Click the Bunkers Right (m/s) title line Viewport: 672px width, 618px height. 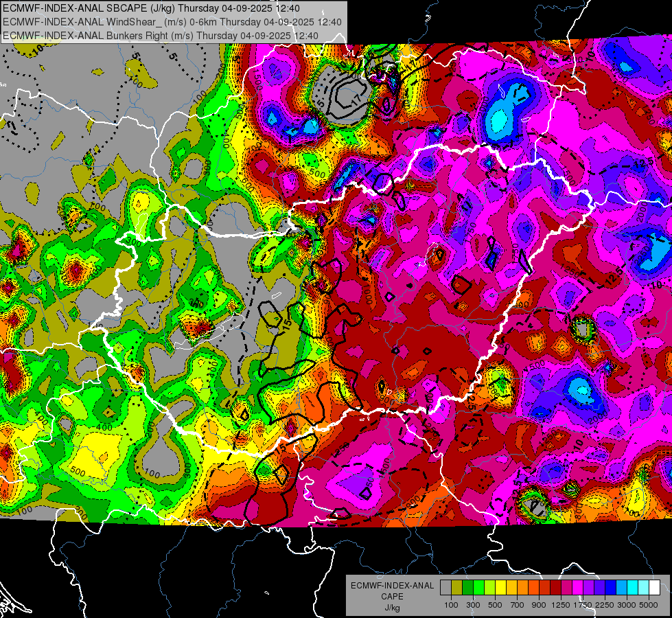(x=161, y=36)
